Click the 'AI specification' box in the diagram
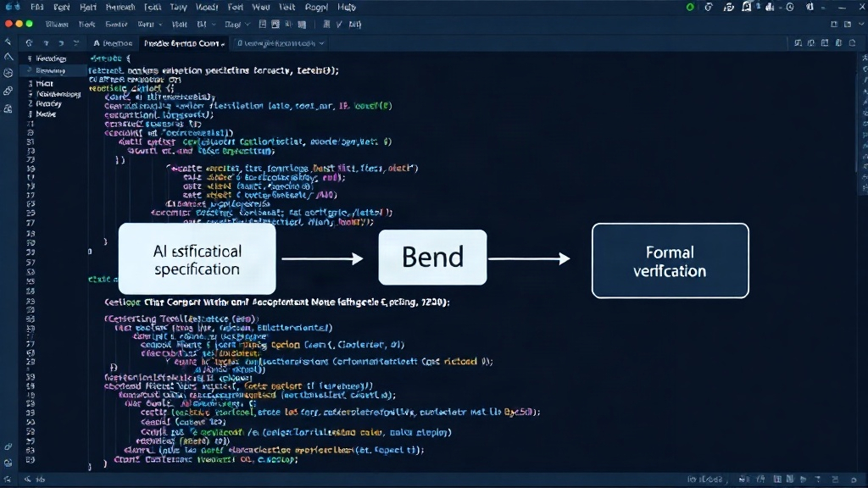This screenshot has height=488, width=868. click(197, 259)
